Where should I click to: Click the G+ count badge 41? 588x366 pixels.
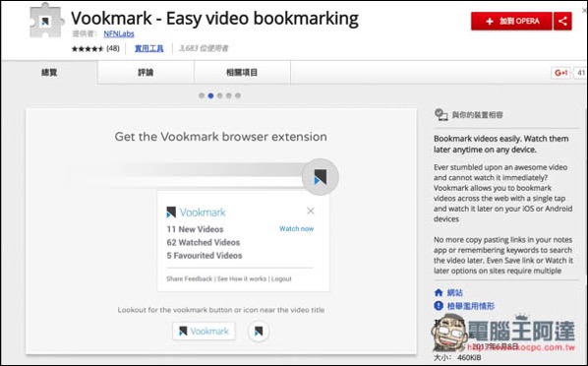coord(580,73)
